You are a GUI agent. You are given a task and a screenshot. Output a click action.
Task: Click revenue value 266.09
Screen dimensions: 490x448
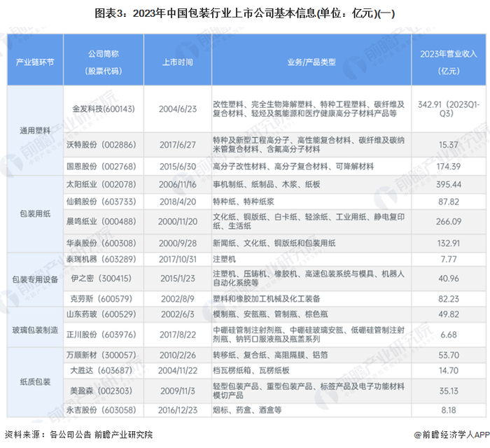tap(449, 222)
